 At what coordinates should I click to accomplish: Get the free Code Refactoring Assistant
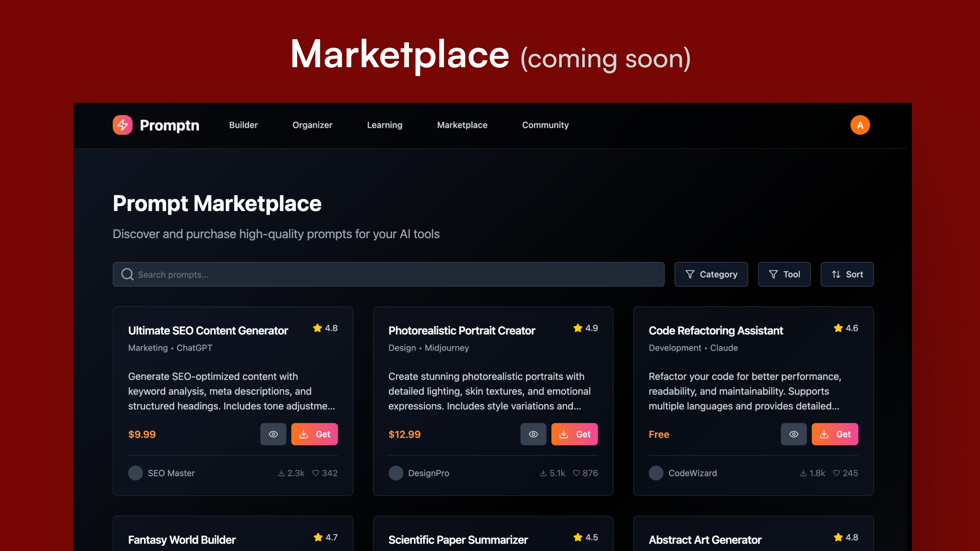pos(835,434)
